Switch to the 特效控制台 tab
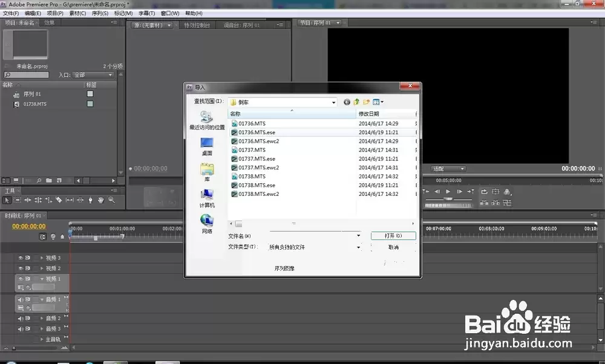Screen dimensions: 605x364 pos(197,25)
